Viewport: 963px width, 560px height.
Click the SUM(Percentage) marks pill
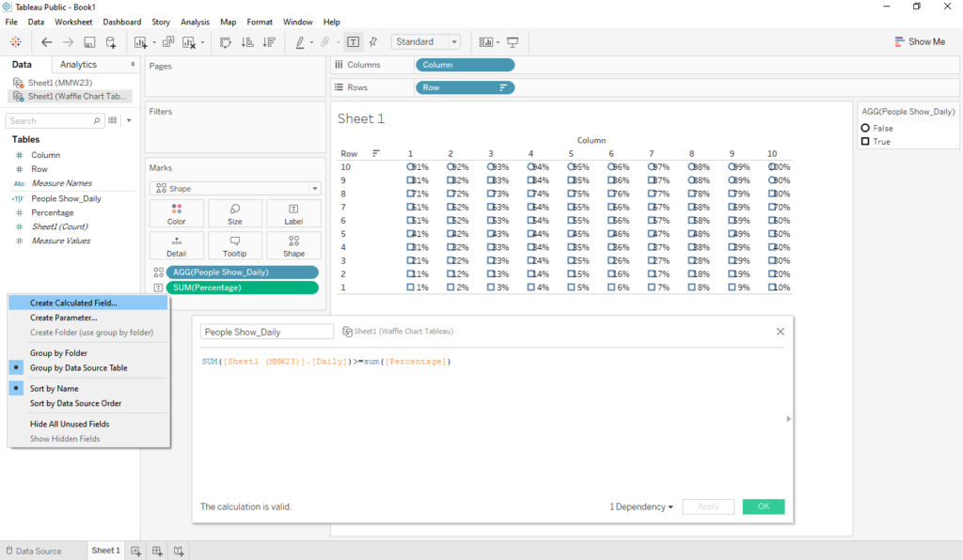242,288
